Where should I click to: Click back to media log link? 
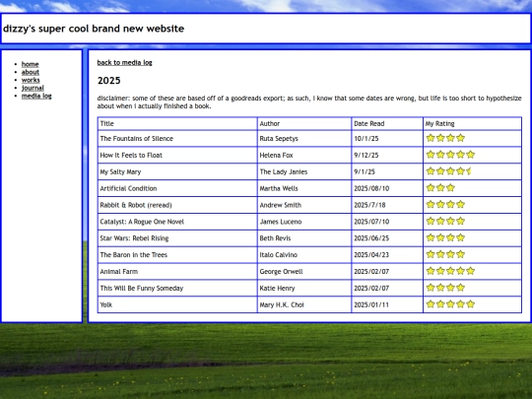pos(124,62)
